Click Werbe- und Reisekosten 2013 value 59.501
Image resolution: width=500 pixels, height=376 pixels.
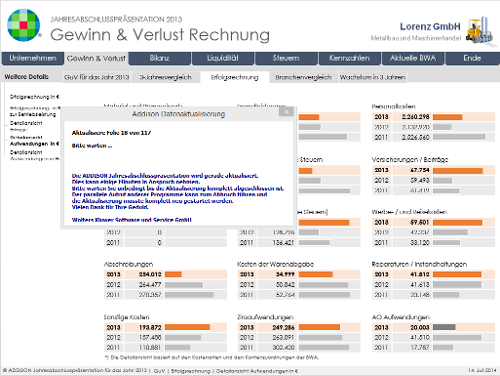tap(420, 222)
